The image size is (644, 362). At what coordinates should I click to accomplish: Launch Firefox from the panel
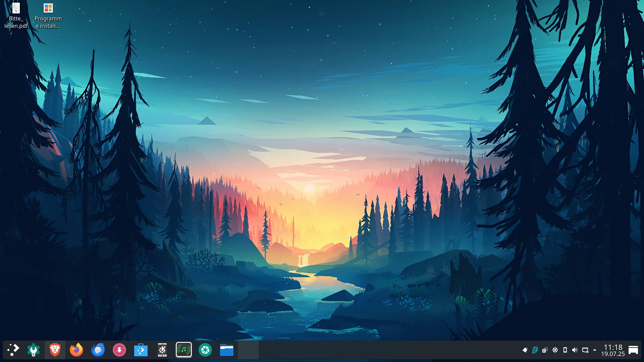[76, 350]
